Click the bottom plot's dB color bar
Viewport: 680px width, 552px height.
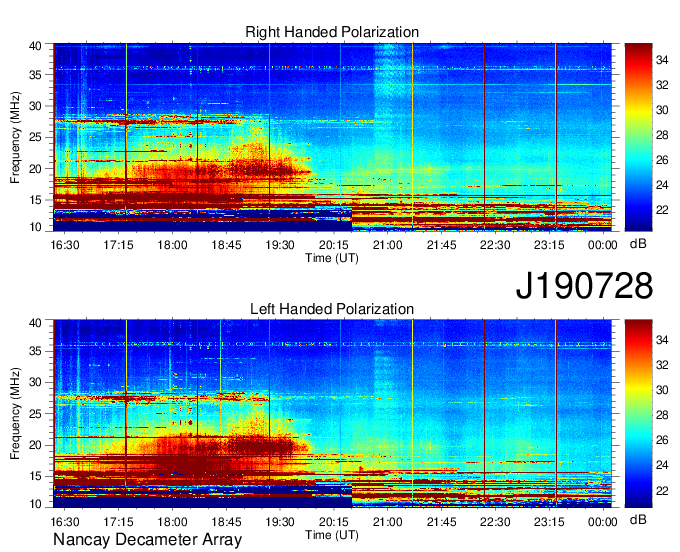pos(638,414)
